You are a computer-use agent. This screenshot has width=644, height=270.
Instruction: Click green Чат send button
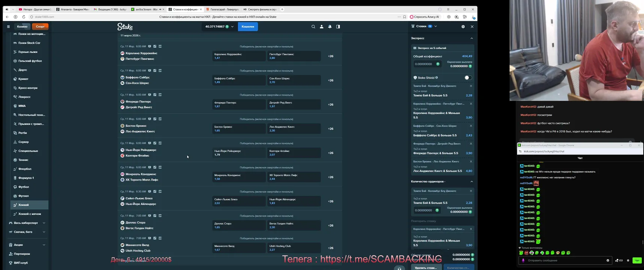(x=637, y=260)
